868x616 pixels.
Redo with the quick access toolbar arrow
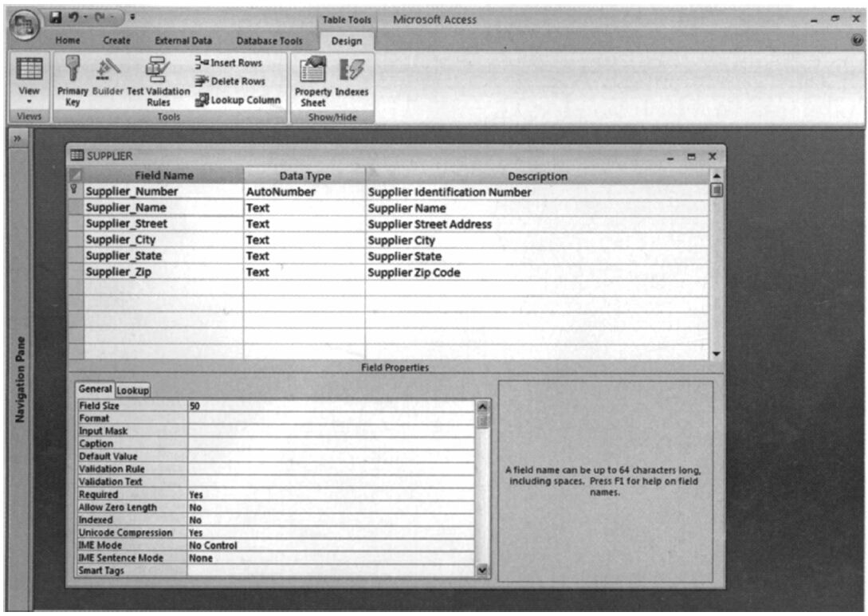tap(100, 18)
